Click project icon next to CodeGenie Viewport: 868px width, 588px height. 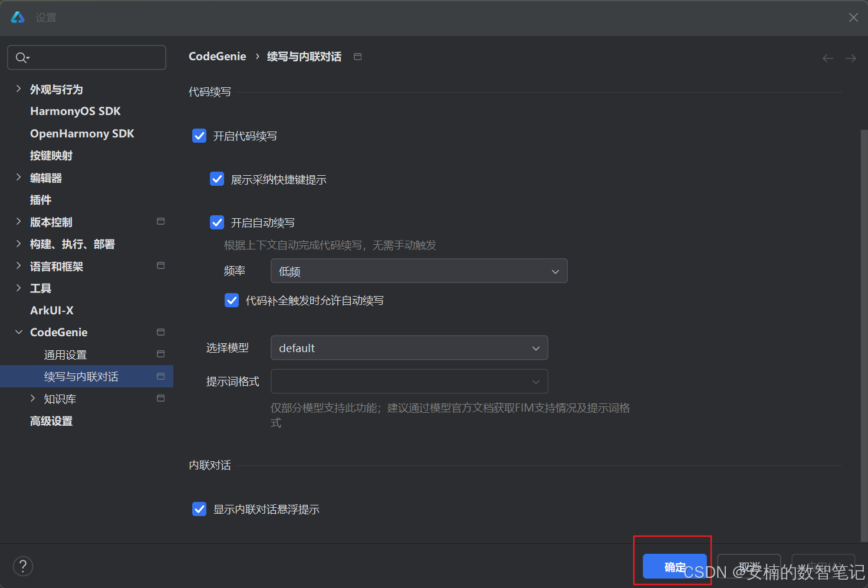160,332
